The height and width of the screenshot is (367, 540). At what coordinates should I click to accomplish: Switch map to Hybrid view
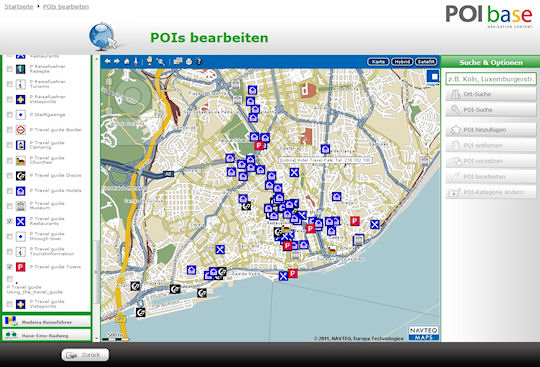pos(402,62)
